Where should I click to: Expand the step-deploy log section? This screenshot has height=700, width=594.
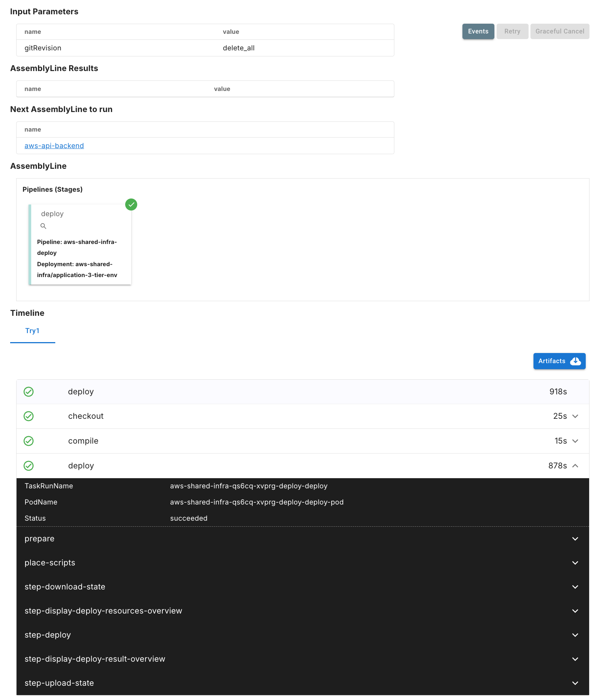tap(575, 635)
